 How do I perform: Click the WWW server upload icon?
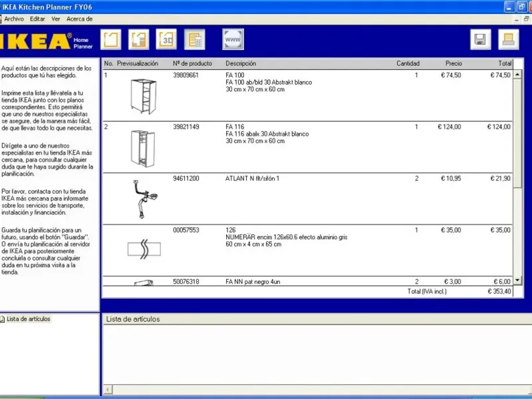pyautogui.click(x=233, y=40)
